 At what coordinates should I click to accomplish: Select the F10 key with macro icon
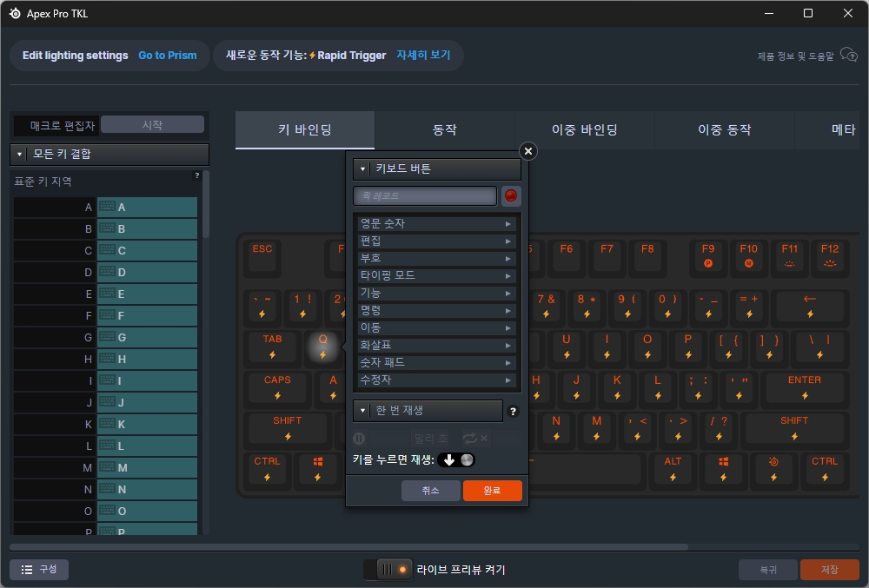(x=748, y=256)
